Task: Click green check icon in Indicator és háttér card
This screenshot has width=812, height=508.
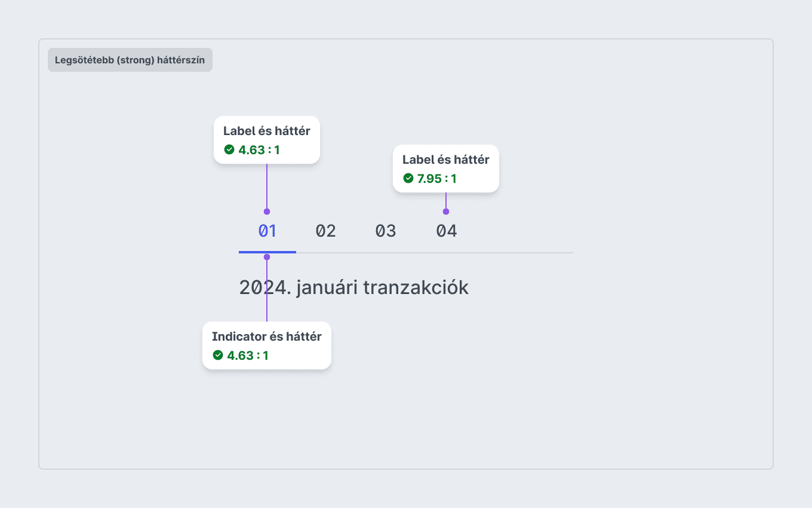Action: click(218, 355)
